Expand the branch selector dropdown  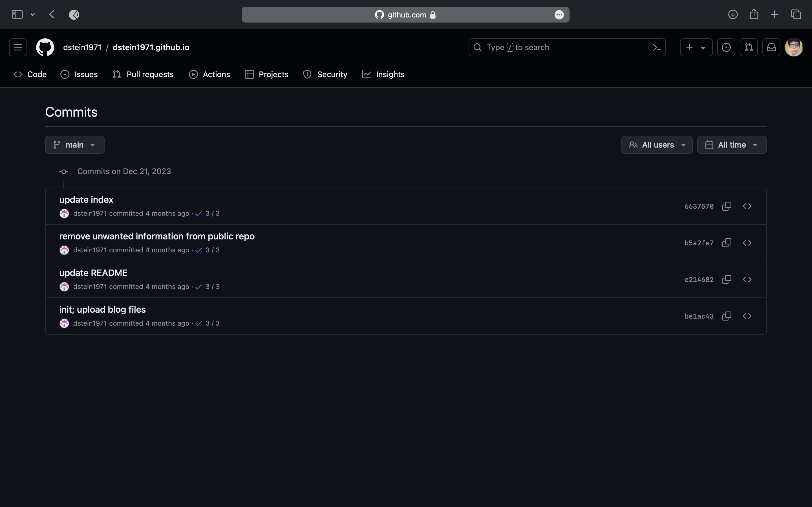click(x=75, y=145)
